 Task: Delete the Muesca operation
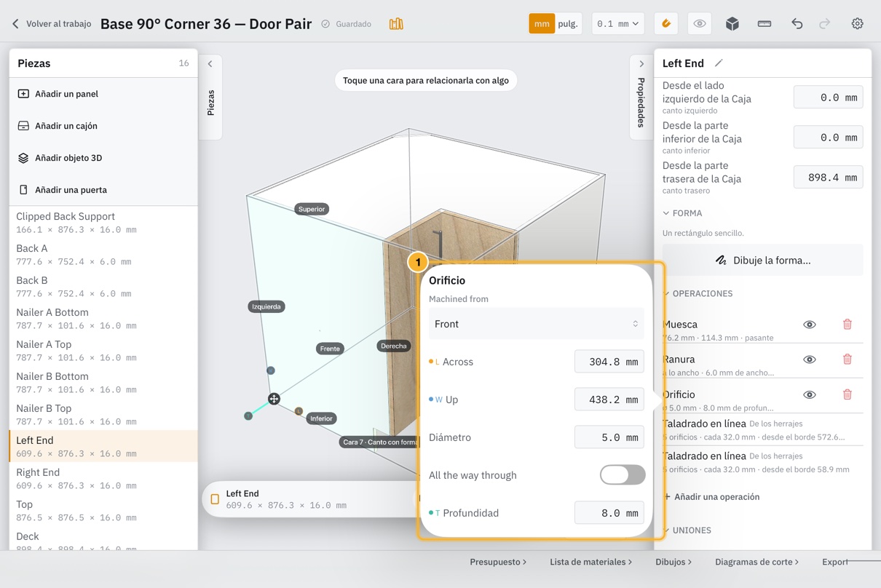pyautogui.click(x=848, y=325)
